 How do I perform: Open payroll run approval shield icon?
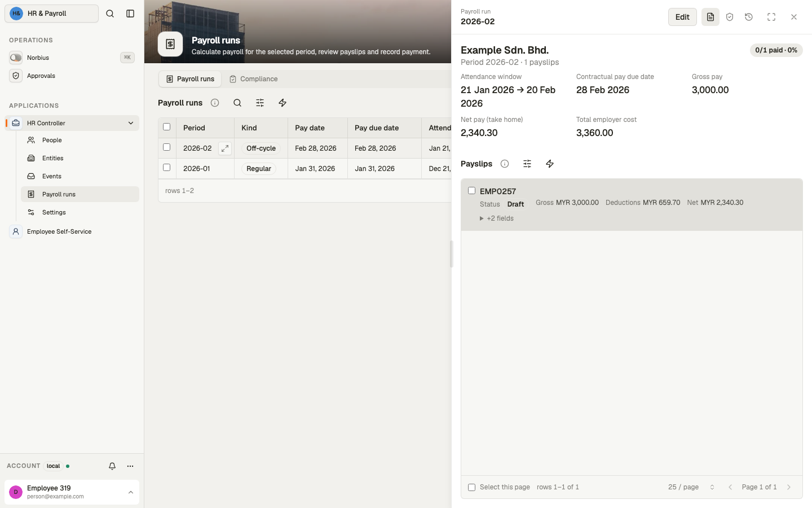coord(730,17)
